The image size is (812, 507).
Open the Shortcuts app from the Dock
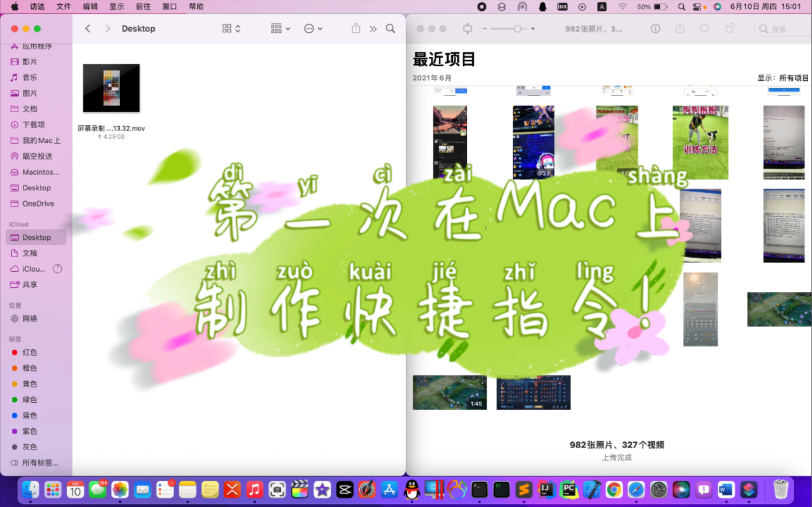[748, 490]
